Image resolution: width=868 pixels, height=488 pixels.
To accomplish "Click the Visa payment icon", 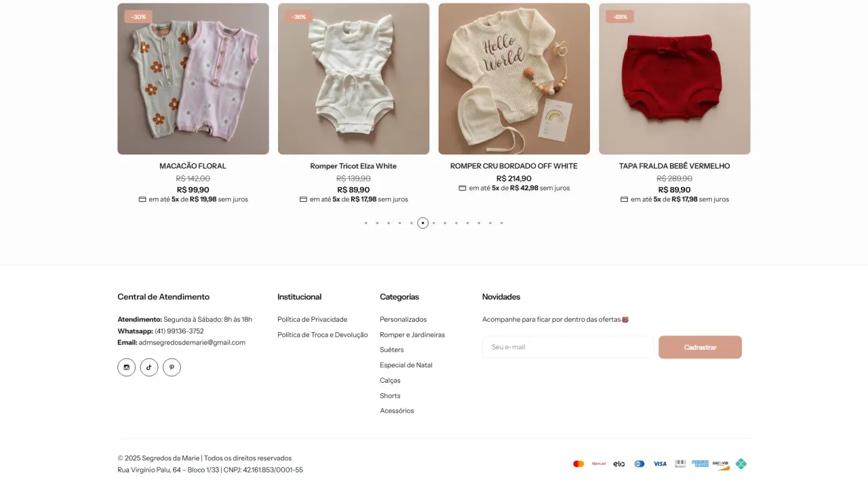I will click(660, 464).
